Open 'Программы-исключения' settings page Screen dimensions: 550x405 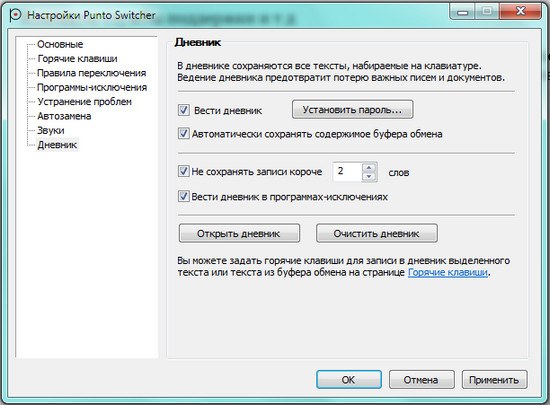point(92,87)
